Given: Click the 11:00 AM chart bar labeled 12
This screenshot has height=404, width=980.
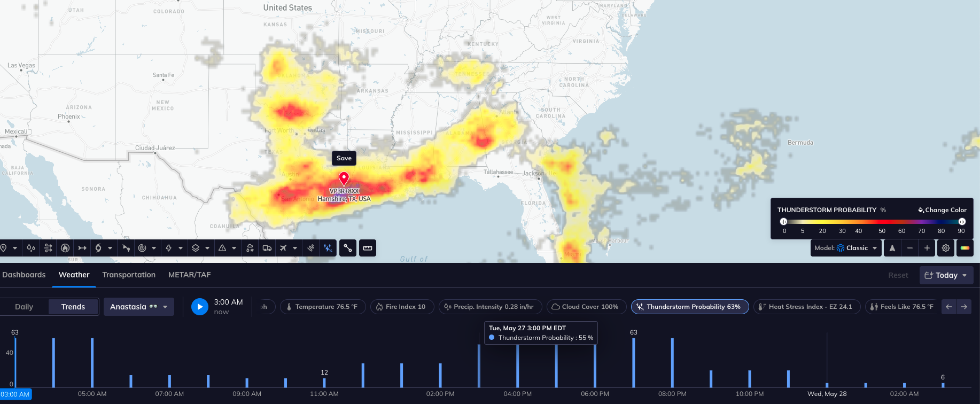Looking at the screenshot, I should tap(324, 383).
